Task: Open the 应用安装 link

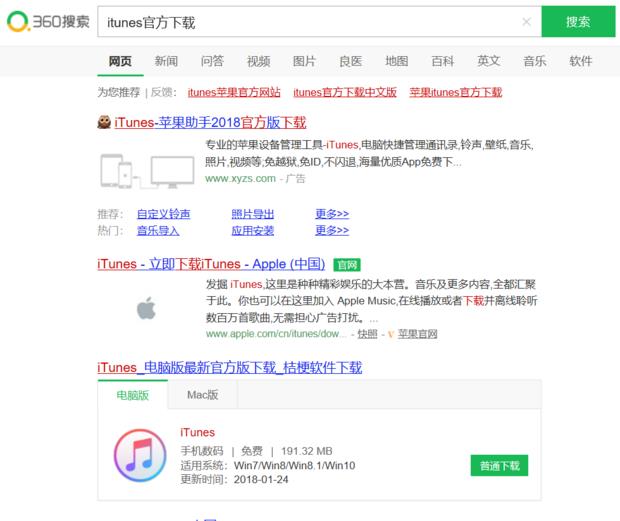Action: point(253,230)
